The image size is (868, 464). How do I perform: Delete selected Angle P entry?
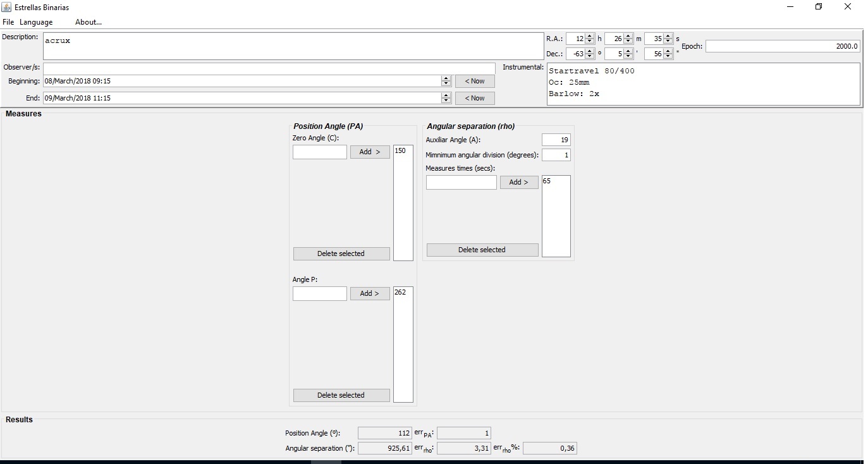pos(341,395)
